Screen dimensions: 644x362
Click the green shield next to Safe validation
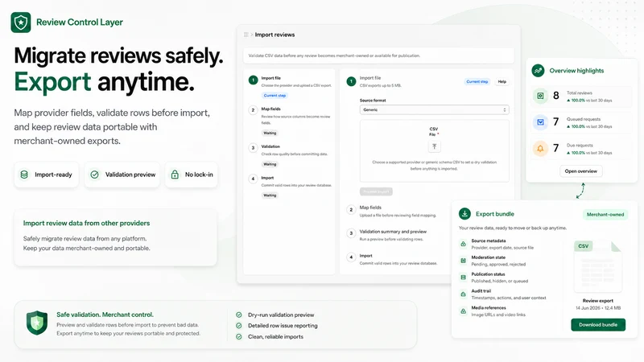click(37, 323)
